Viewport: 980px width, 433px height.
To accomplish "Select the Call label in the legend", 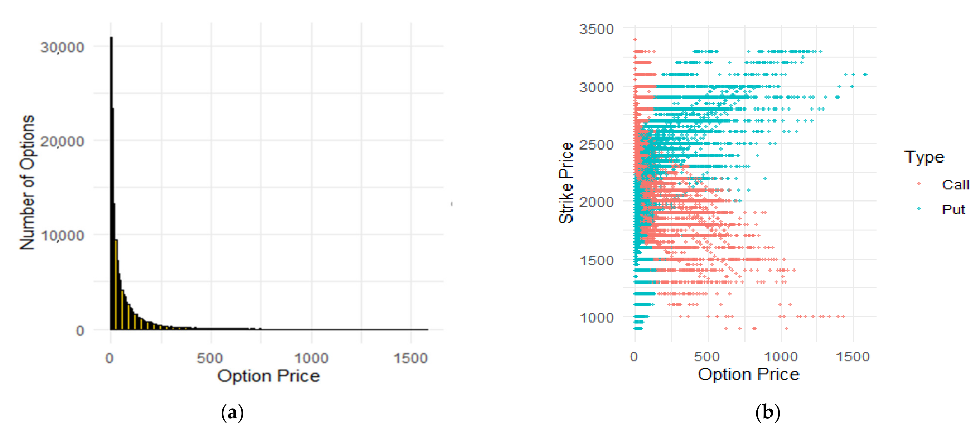I will (955, 185).
